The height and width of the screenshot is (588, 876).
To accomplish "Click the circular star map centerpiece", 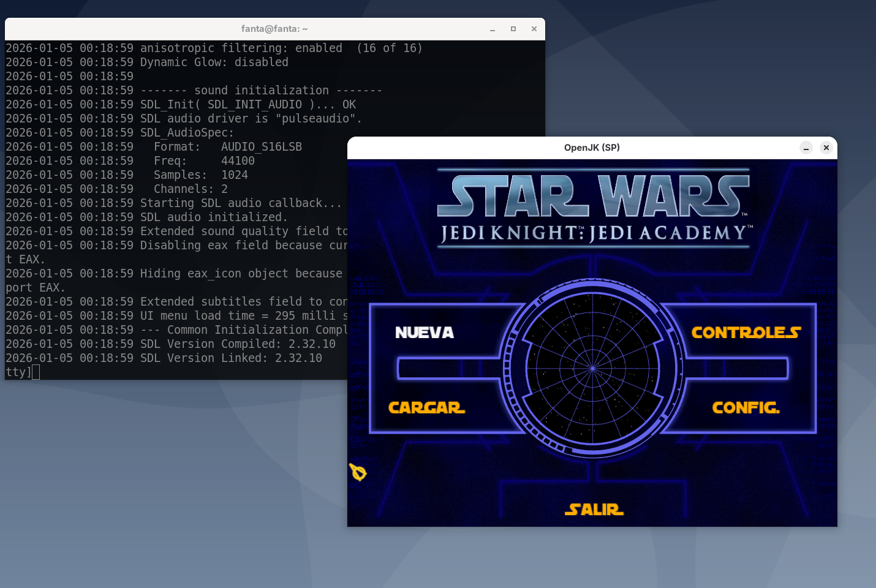I will tap(592, 368).
